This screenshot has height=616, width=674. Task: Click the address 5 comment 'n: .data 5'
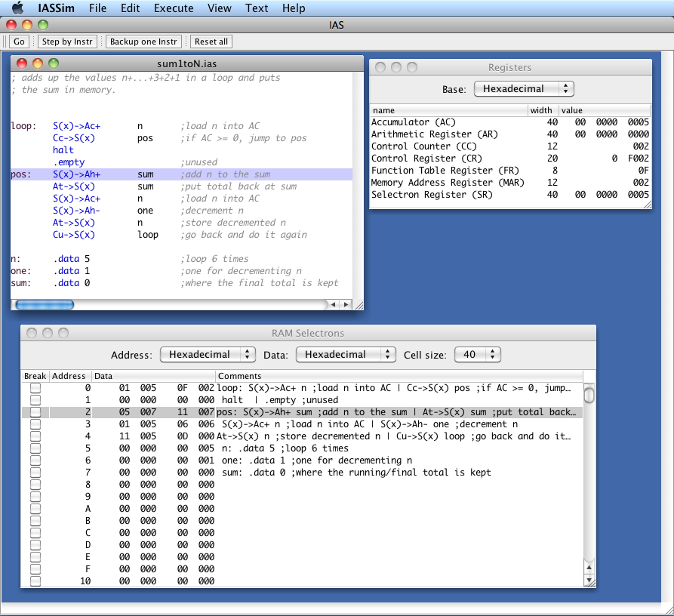pyautogui.click(x=285, y=448)
